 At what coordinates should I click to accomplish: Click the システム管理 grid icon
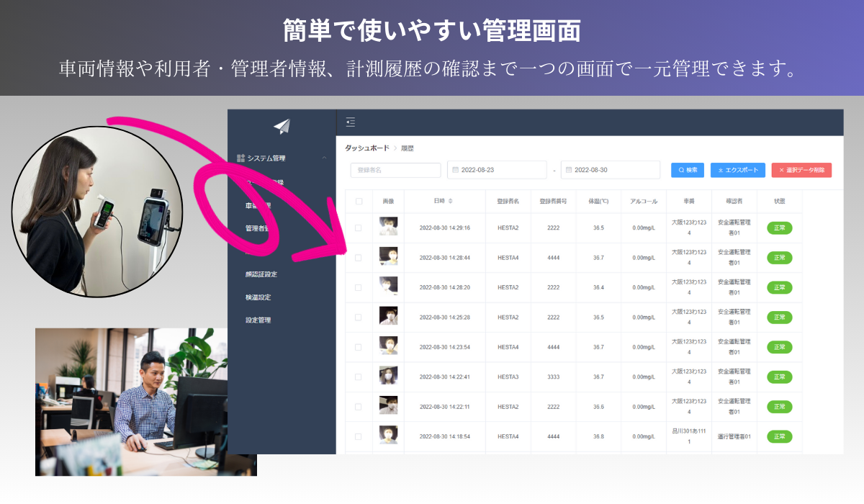click(x=240, y=158)
